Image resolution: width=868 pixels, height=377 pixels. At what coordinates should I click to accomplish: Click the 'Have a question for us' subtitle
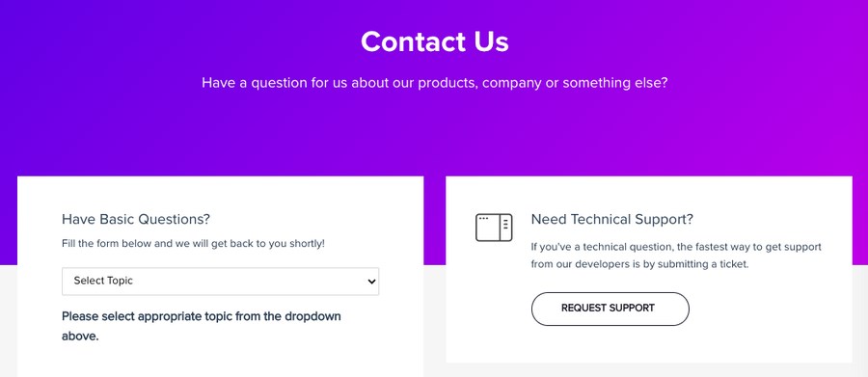coord(435,83)
